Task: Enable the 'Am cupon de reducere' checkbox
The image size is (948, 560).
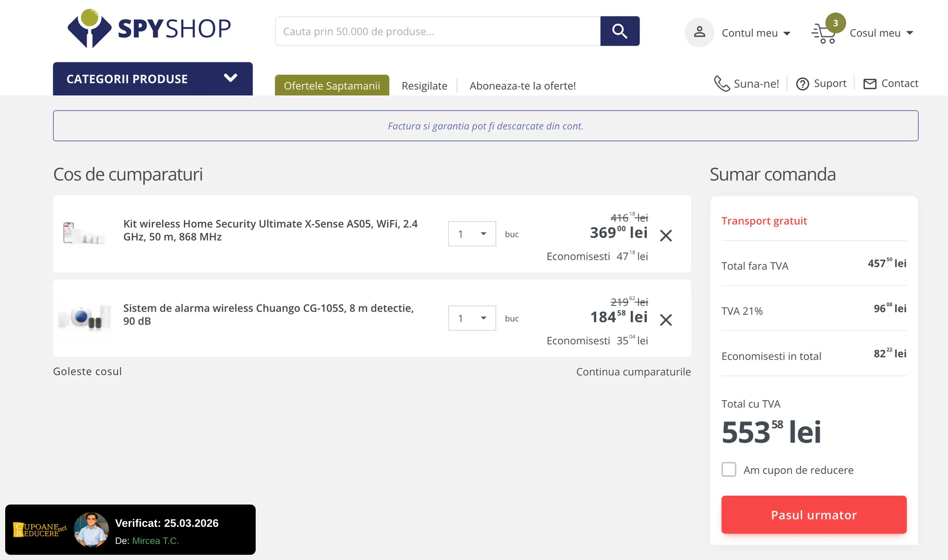Action: pyautogui.click(x=729, y=470)
